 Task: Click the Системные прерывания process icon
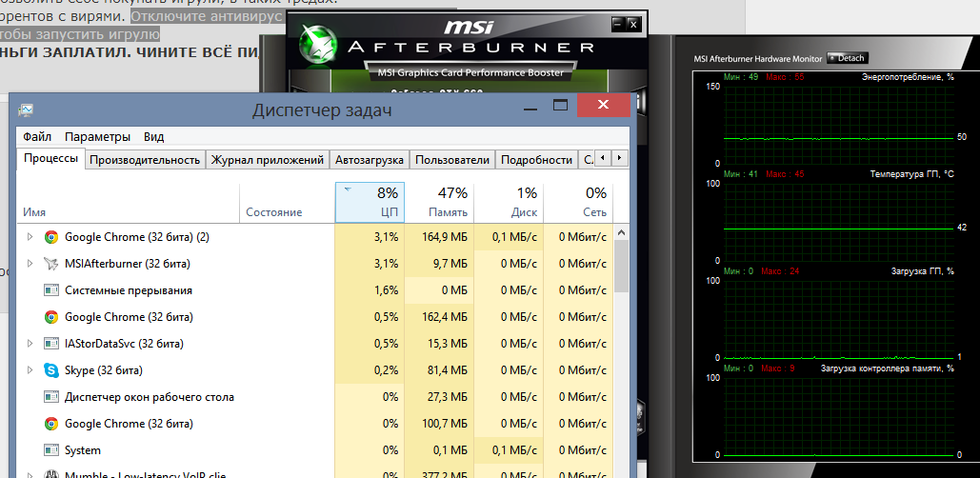point(51,290)
